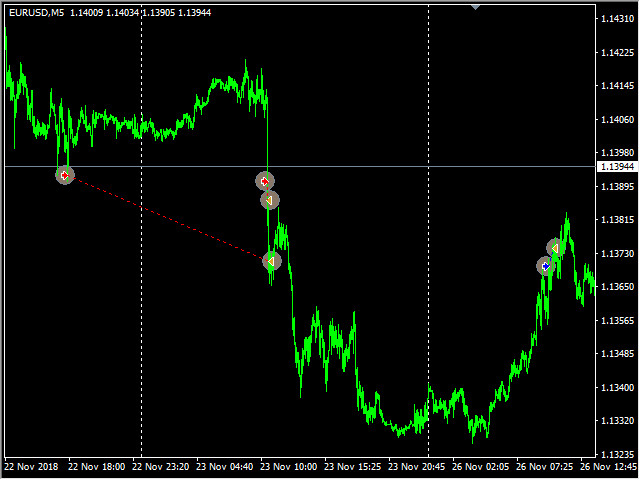Click the 22 Nov 18:00 time label
Screen dimensions: 640x480
(96, 467)
